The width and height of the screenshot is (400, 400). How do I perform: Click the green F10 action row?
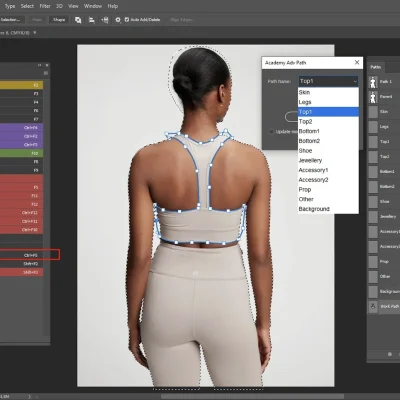[21, 153]
